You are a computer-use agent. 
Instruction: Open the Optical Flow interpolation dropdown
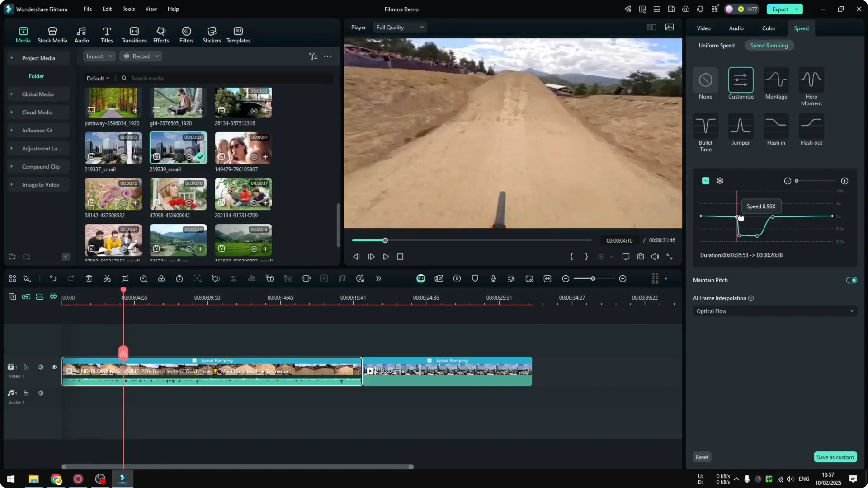pos(774,311)
